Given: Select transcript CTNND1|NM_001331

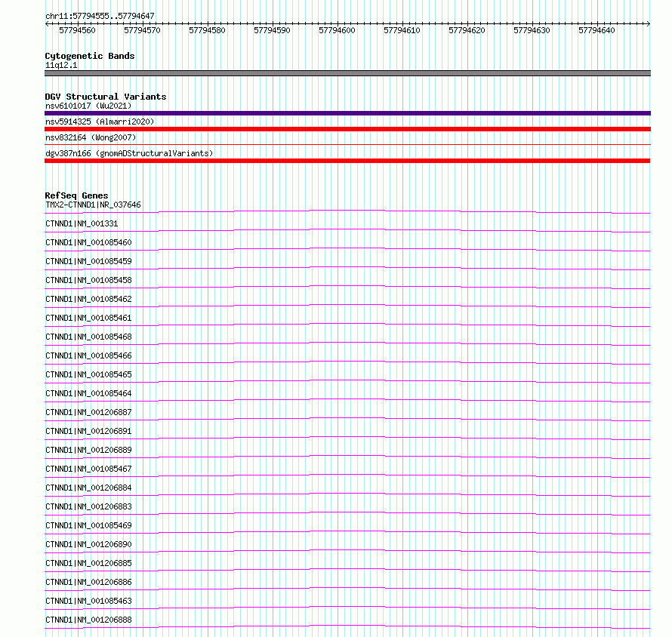Looking at the screenshot, I should pos(82,223).
